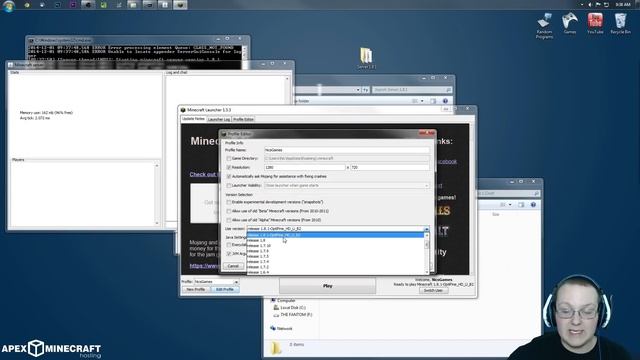
Task: Check allow old Alpha Minecraft versions
Action: pos(229,220)
